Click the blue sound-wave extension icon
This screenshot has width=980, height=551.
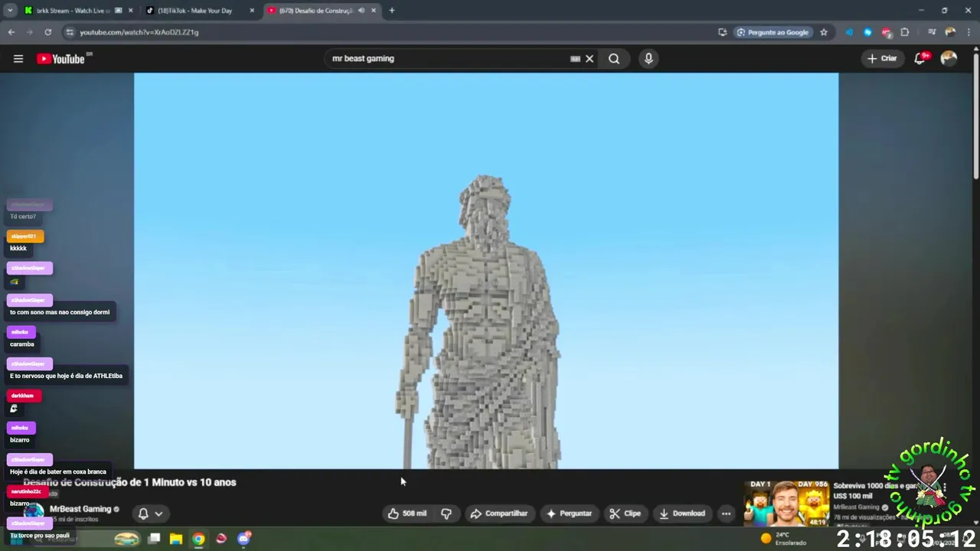[x=849, y=32]
